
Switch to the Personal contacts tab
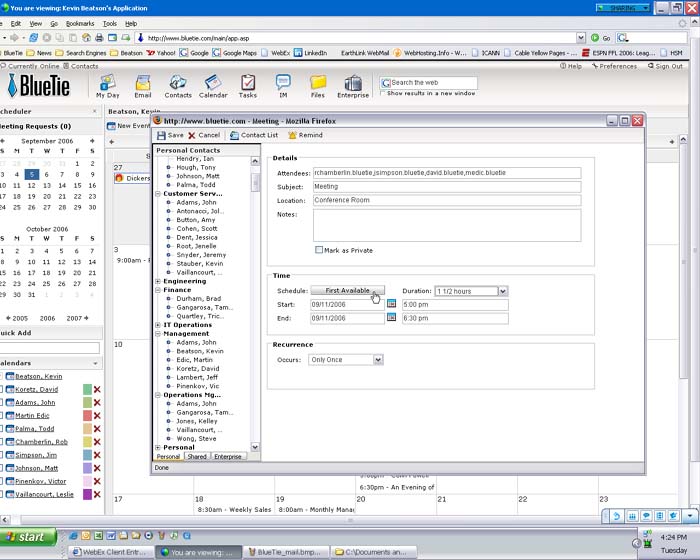click(168, 456)
